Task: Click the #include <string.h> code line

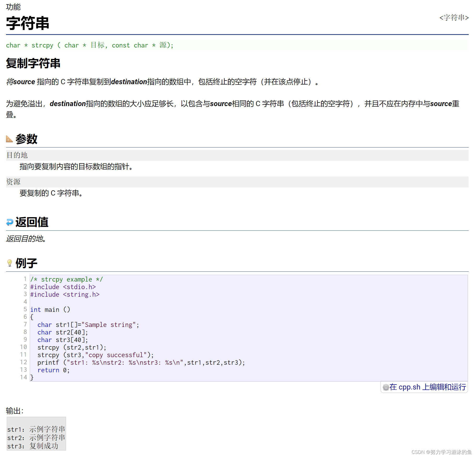Action: pos(65,294)
